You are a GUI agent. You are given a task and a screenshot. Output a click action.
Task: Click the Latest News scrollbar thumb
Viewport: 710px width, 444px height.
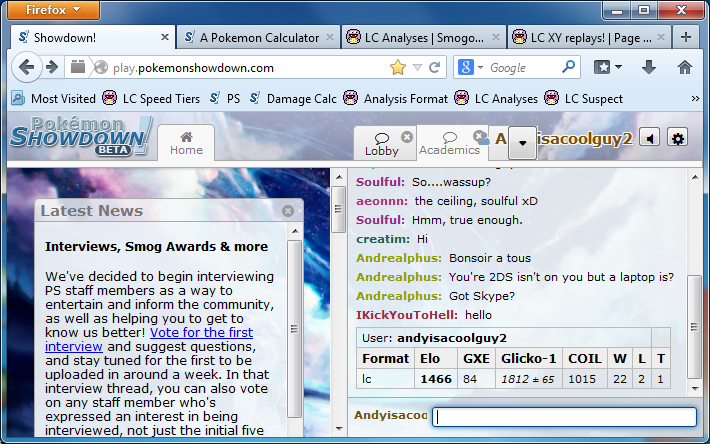[294, 329]
